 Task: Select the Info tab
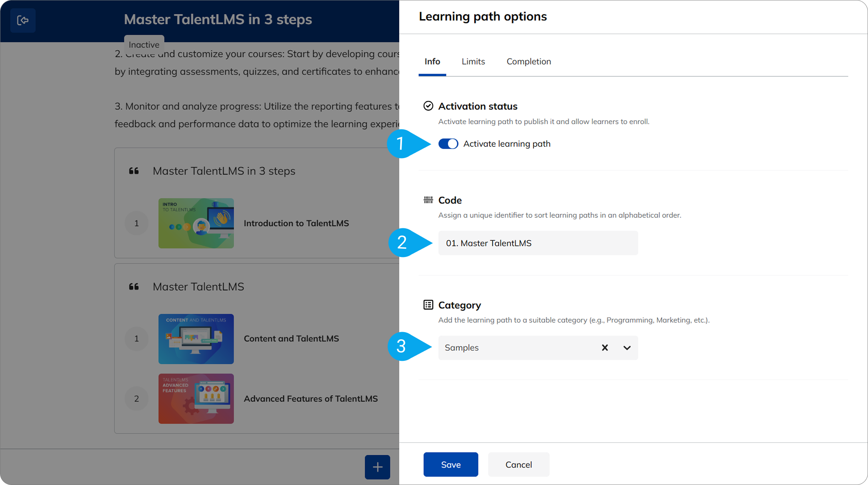[432, 62]
